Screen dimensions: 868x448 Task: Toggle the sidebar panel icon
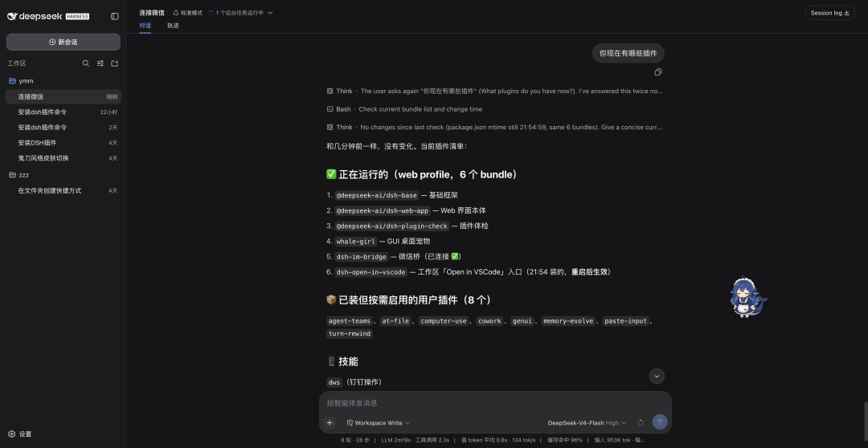coord(115,17)
